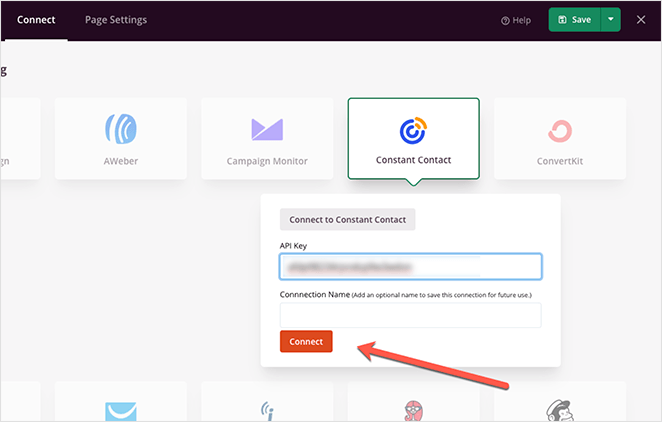Expand the Save dropdown arrow
Image resolution: width=662 pixels, height=422 pixels.
pos(611,20)
